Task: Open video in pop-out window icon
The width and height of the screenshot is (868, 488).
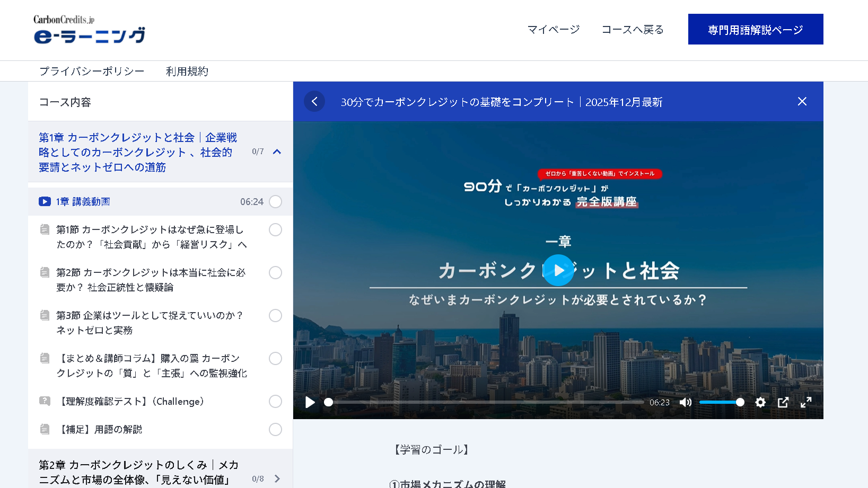Action: click(783, 402)
